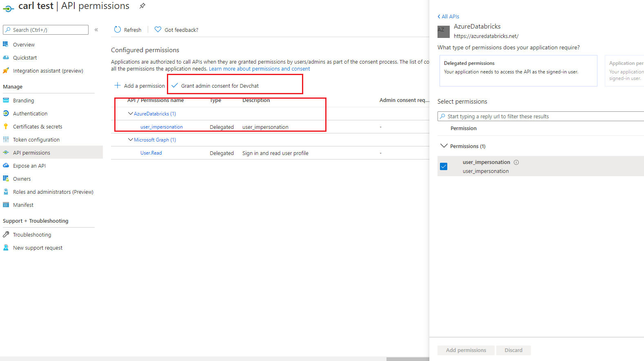644x361 pixels.
Task: Select the Delegated permissions card
Action: pyautogui.click(x=518, y=71)
